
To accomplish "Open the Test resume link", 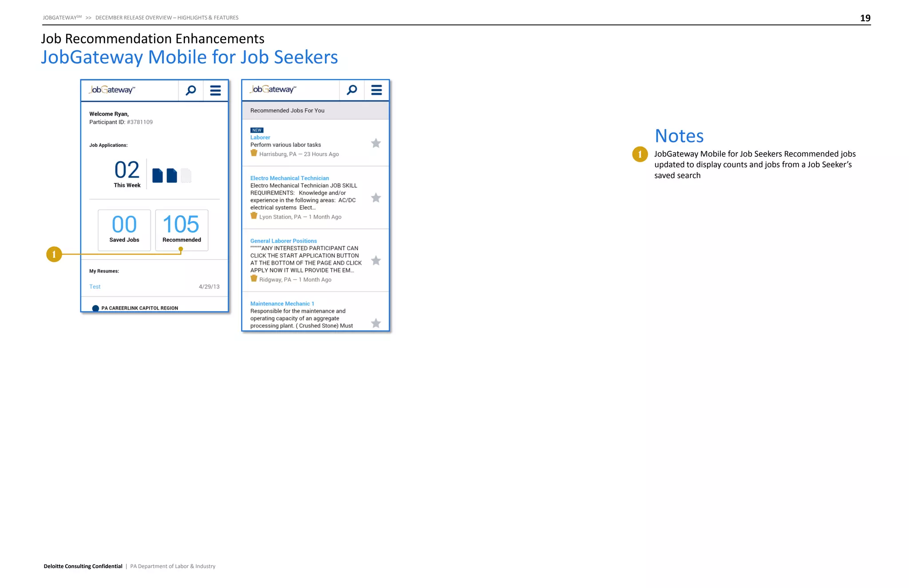I will (95, 287).
